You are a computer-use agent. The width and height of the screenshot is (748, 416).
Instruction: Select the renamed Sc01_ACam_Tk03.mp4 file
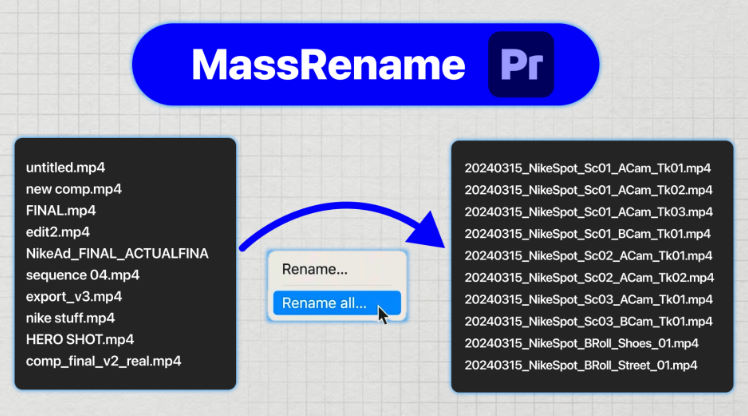(x=588, y=211)
